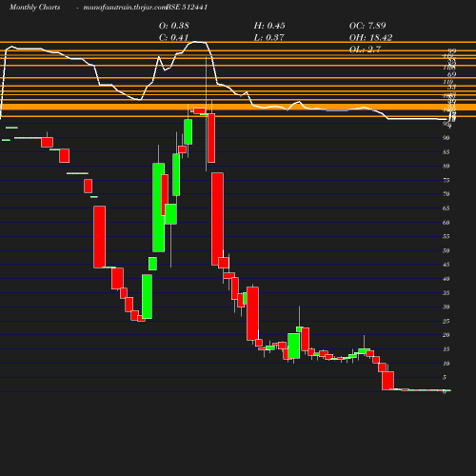Viewport: 476px width, 476px height.
Task: Click the munafasutra website name in header
Action: [125, 8]
